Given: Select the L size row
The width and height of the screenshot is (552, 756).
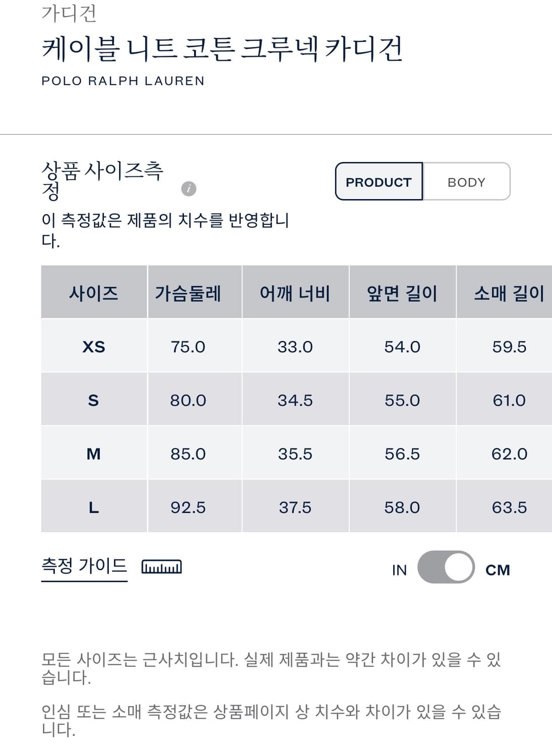Looking at the screenshot, I should [x=93, y=508].
